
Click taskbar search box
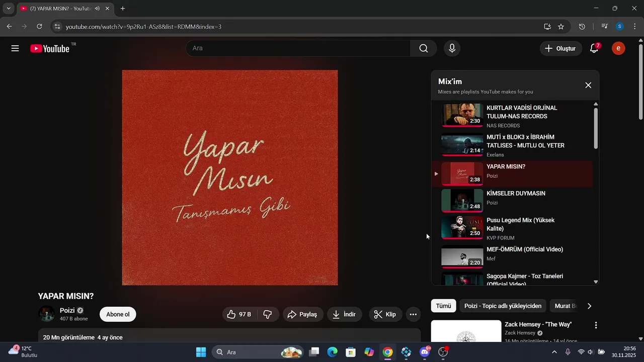click(258, 352)
